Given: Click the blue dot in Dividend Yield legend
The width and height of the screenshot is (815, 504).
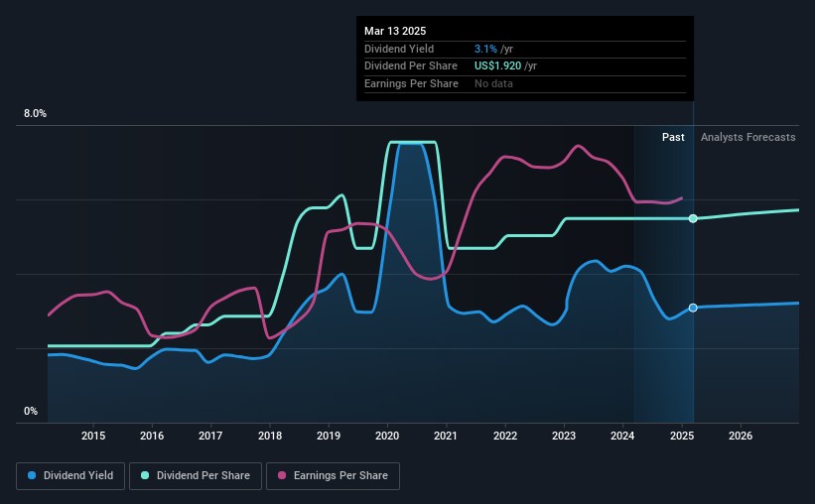Looking at the screenshot, I should pos(32,476).
